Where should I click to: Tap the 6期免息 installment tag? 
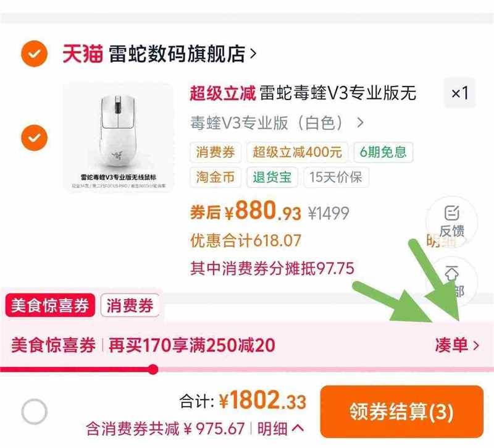point(383,152)
